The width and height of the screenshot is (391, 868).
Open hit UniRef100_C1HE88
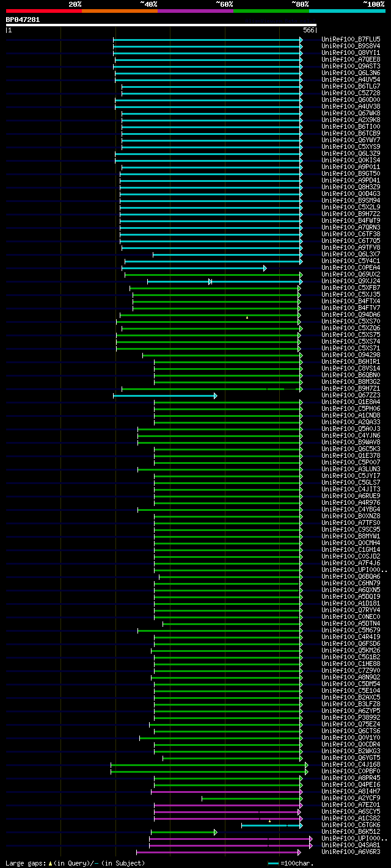351,664
